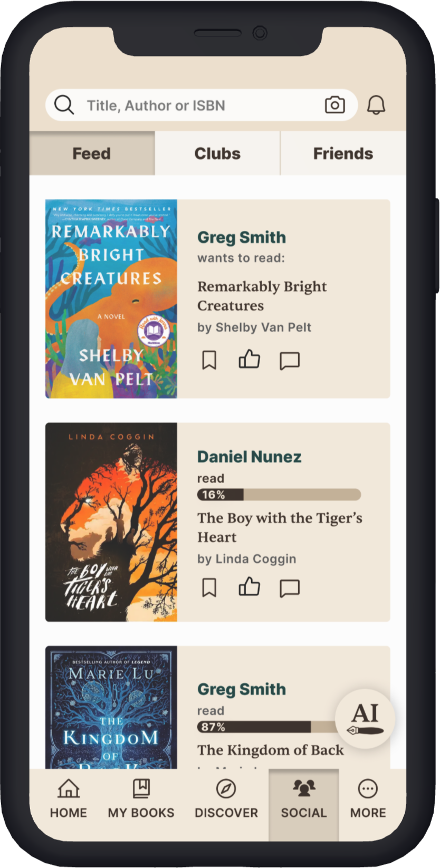The height and width of the screenshot is (868, 440).
Task: Click the search magnifier icon
Action: click(x=64, y=105)
